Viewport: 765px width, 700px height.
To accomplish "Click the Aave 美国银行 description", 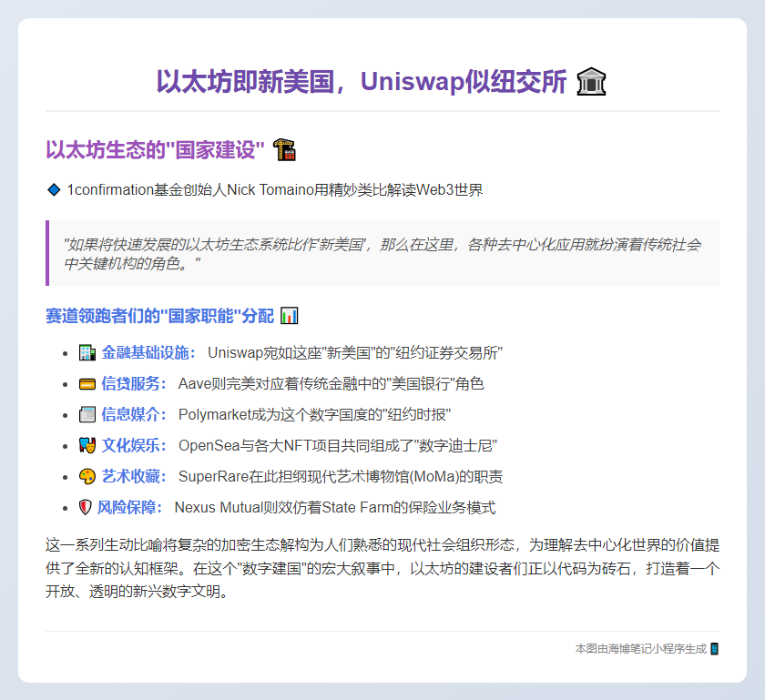I will click(x=331, y=384).
